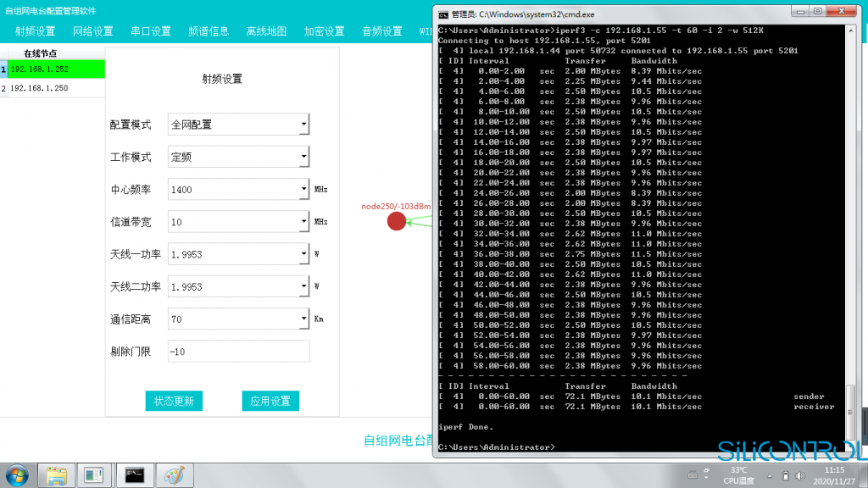Screen dimensions: 868x488
Task: Click the Windows Start button
Action: point(17,474)
